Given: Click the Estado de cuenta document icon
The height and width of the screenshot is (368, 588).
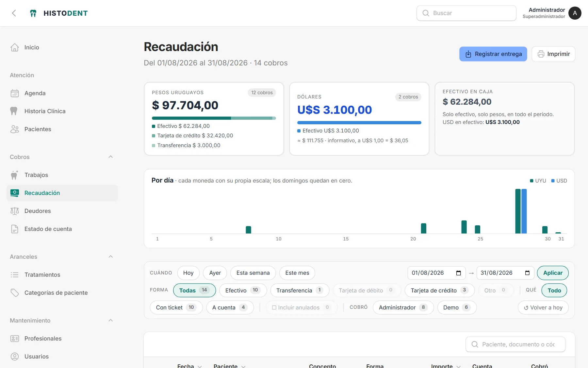Looking at the screenshot, I should [x=15, y=229].
